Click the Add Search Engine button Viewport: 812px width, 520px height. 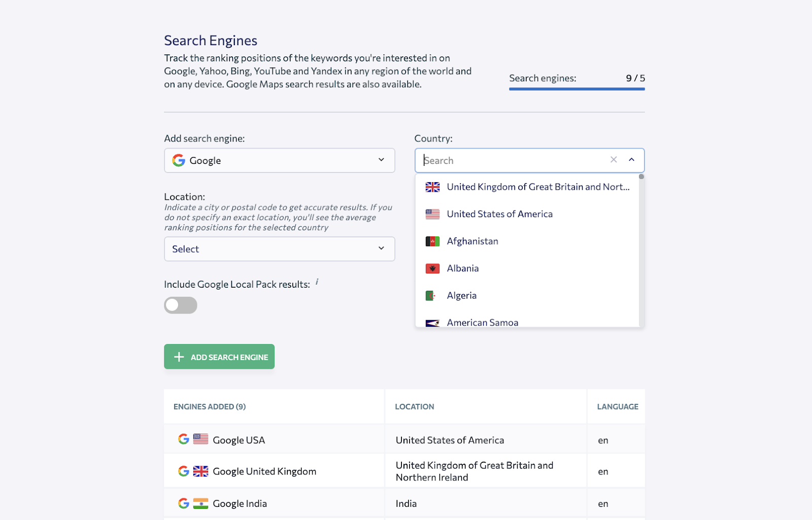pos(219,357)
